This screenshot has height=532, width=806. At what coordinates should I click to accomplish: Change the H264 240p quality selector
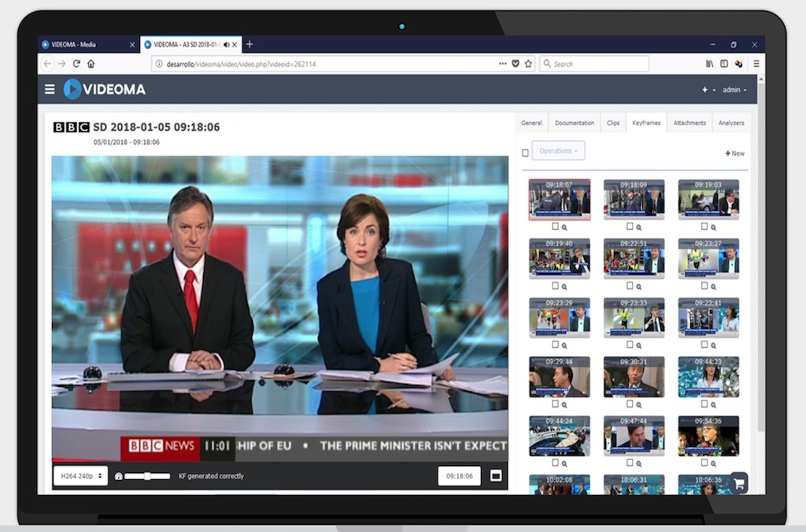(81, 476)
